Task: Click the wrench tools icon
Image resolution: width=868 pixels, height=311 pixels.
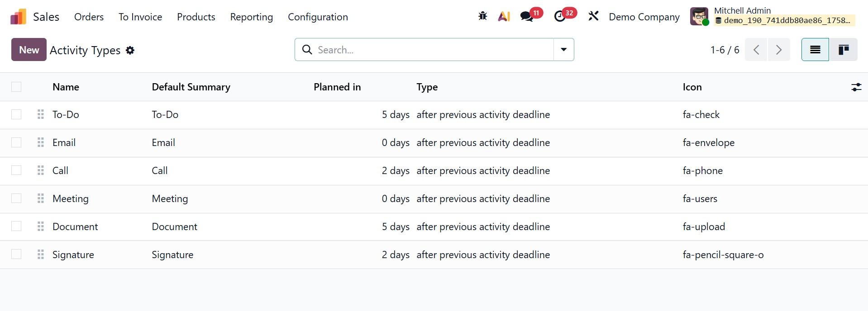Action: click(593, 17)
